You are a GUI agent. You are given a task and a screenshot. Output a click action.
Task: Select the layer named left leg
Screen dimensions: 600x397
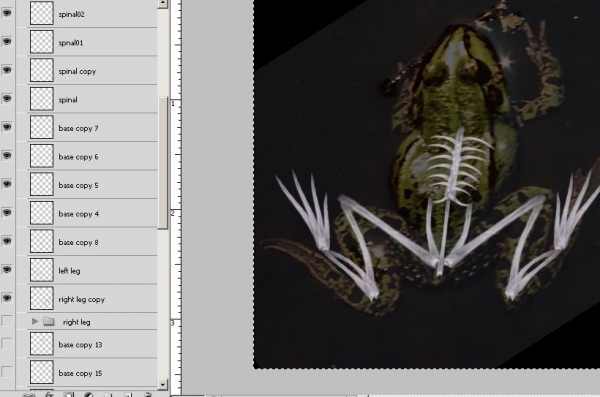click(69, 271)
